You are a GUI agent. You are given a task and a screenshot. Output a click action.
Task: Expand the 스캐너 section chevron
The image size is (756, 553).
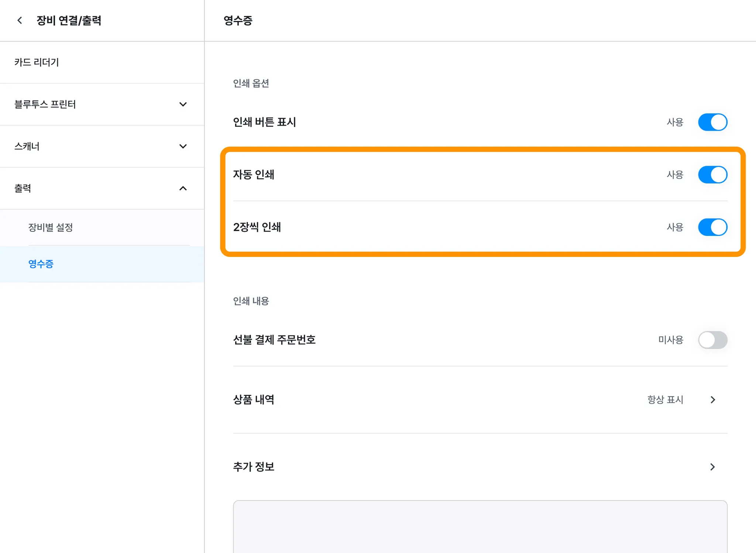click(x=183, y=147)
